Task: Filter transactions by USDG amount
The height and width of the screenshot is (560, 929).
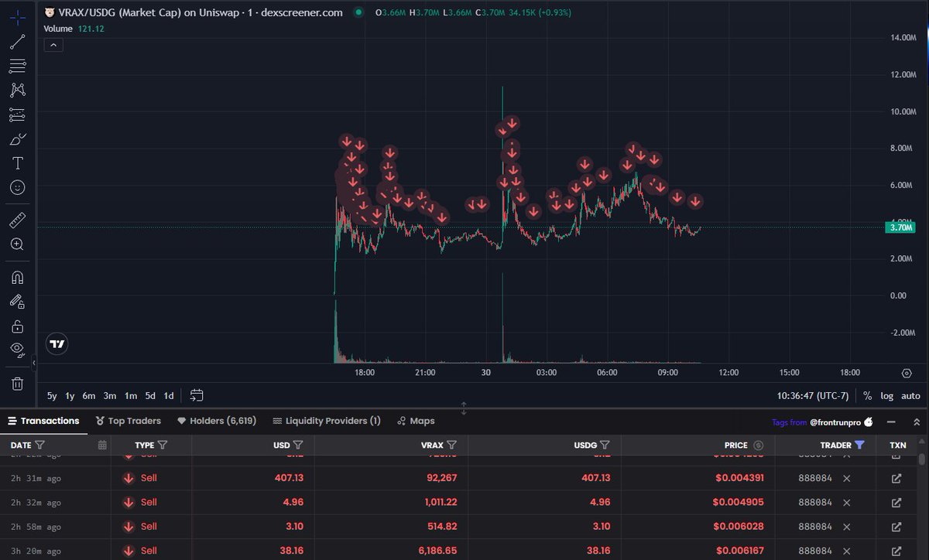Action: pyautogui.click(x=605, y=445)
